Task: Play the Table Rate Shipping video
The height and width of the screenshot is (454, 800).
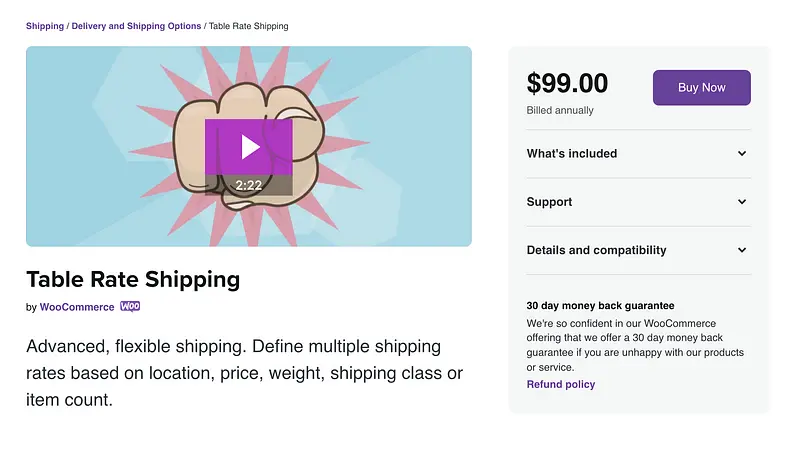Action: [249, 148]
